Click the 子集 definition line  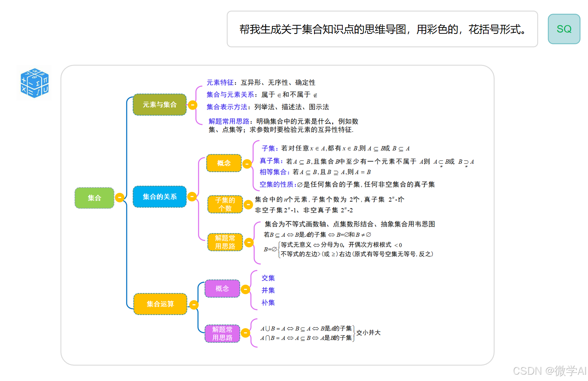pyautogui.click(x=336, y=148)
